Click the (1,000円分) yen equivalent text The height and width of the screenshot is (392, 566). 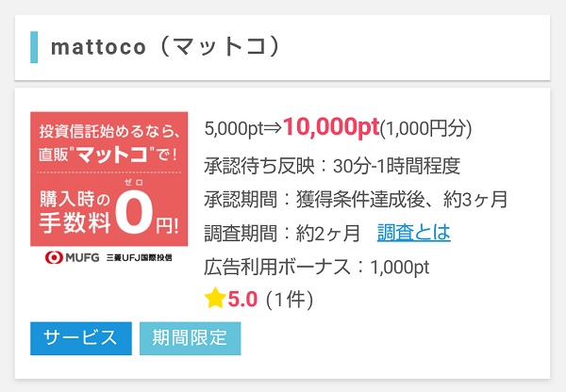[425, 129]
